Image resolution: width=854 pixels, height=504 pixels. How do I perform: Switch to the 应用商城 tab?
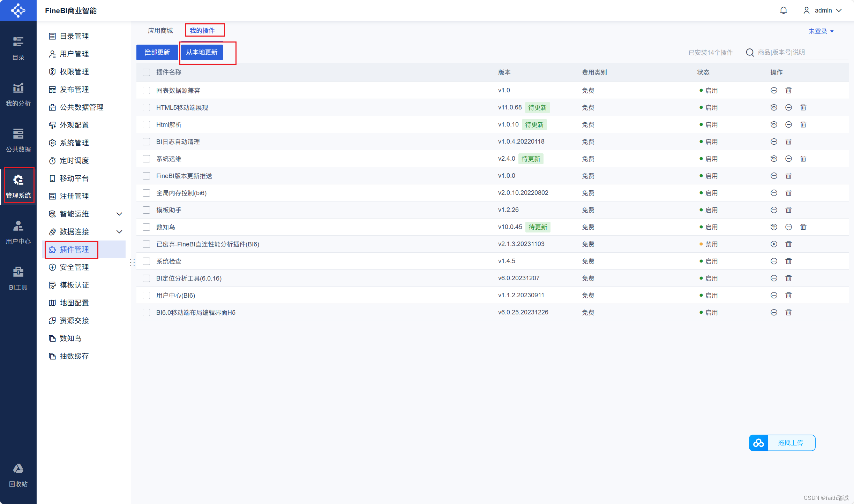160,31
